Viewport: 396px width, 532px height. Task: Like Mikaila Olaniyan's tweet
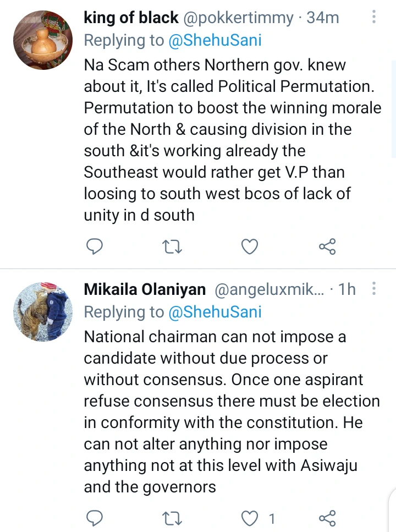250,518
